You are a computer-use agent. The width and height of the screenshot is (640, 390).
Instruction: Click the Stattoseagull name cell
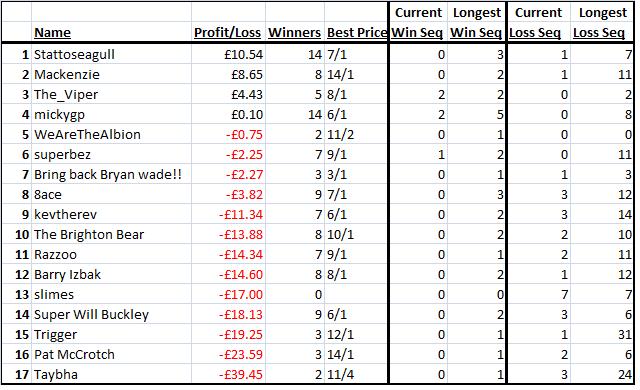[74, 55]
